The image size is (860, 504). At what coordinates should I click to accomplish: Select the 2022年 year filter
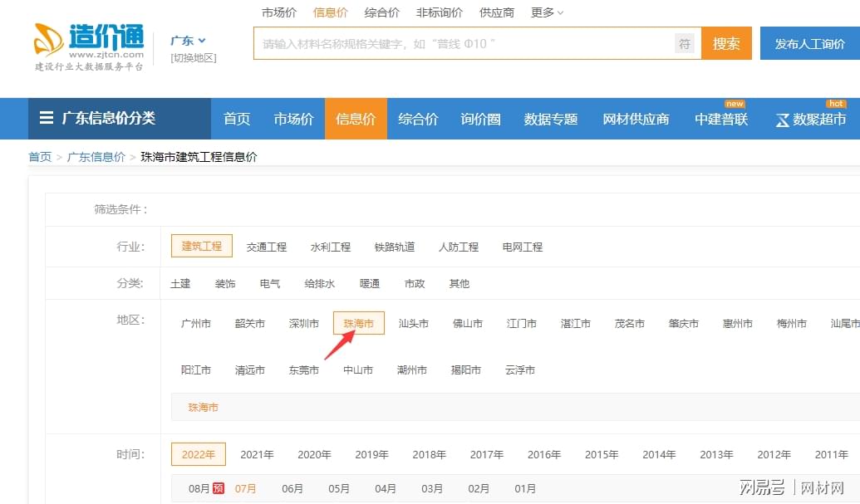coord(199,454)
